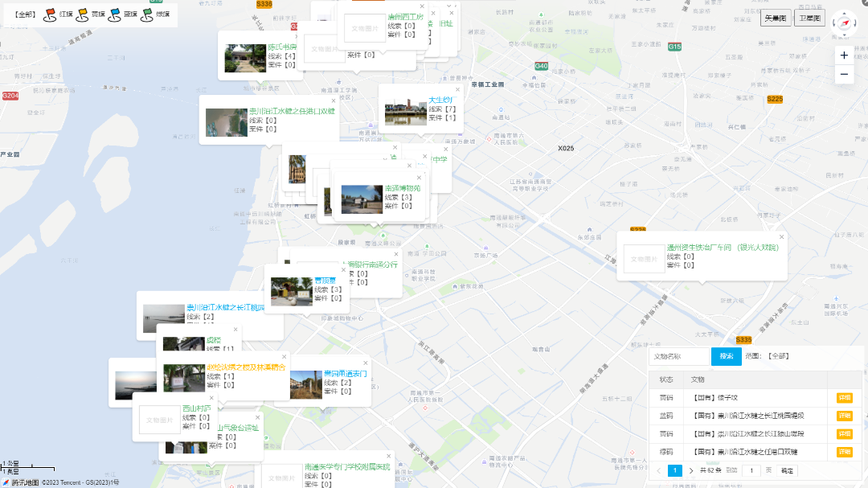View the 南通博物苑 photo thumbnail
Screen dimensions: 868x488
click(x=362, y=199)
